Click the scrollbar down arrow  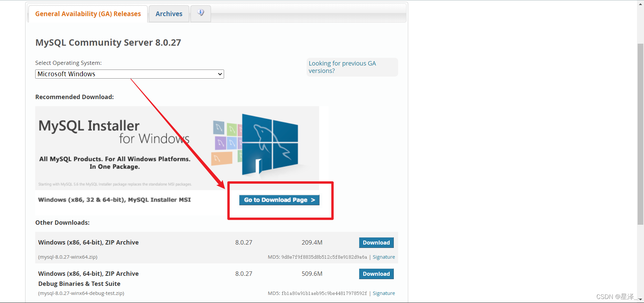coord(640,299)
